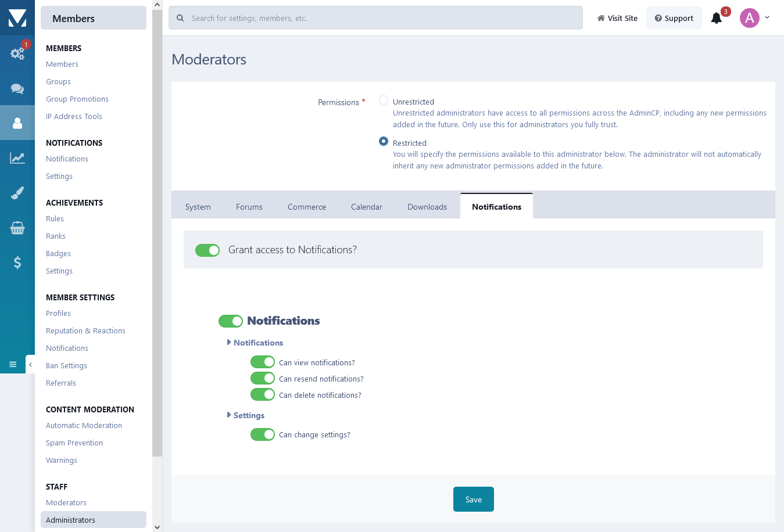
Task: Open the Community chat bubbles icon
Action: pyautogui.click(x=17, y=88)
